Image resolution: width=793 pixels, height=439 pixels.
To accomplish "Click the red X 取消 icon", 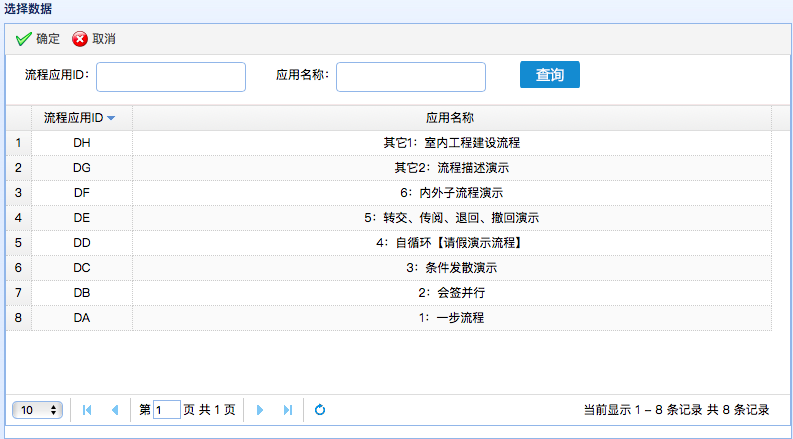I will [80, 39].
